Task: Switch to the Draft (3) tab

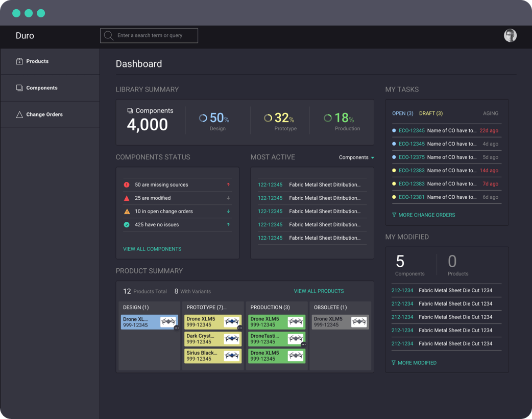Action: pos(430,113)
